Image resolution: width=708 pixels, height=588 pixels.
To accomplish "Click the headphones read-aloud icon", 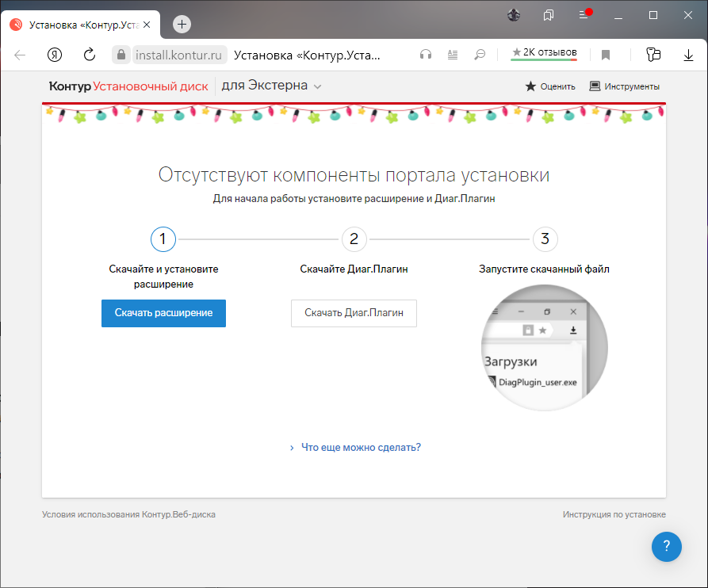I will 425,55.
